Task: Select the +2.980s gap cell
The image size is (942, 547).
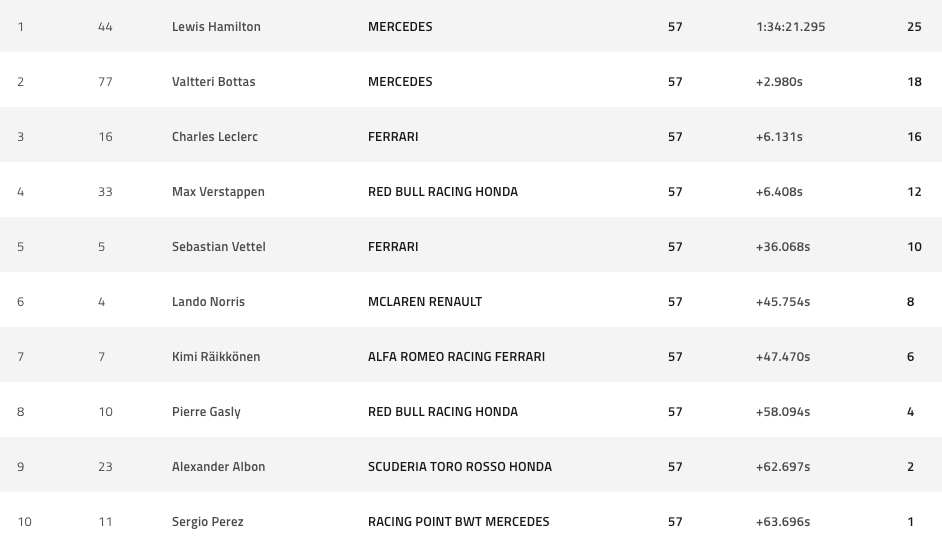Action: [779, 82]
